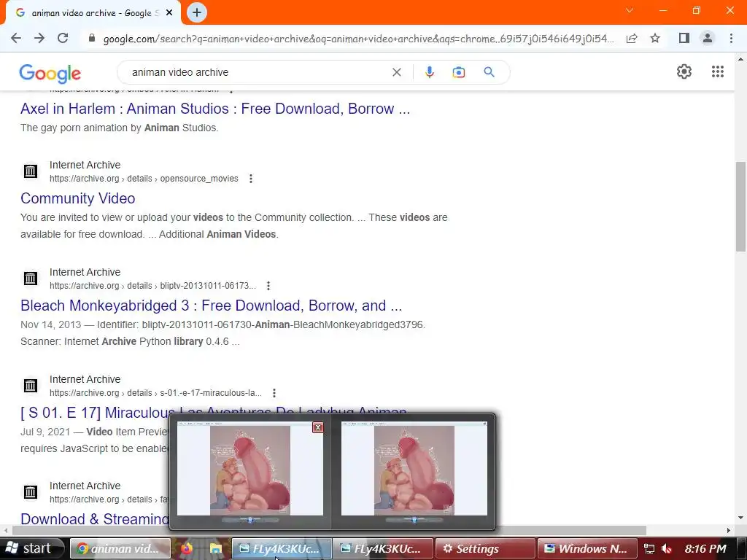Click the address bar URL

tap(358, 39)
